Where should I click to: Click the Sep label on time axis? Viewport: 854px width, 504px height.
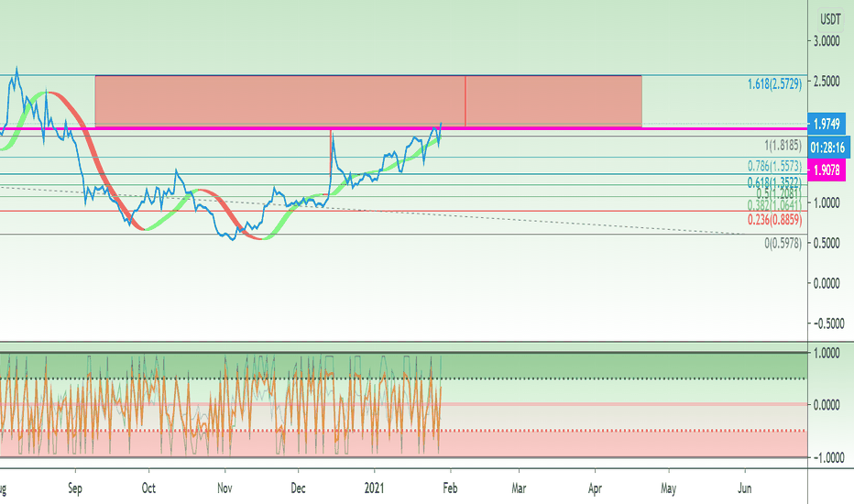click(75, 488)
